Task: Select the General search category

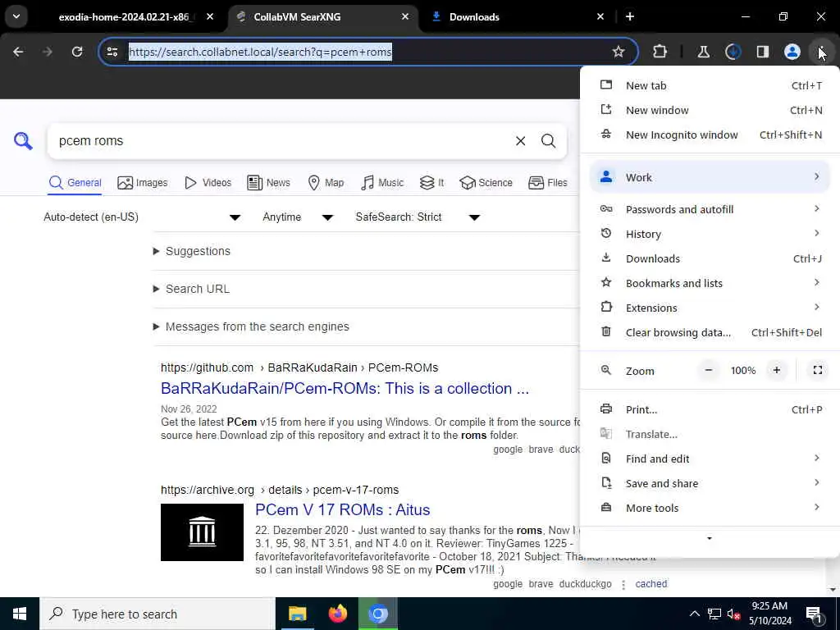Action: (x=75, y=183)
